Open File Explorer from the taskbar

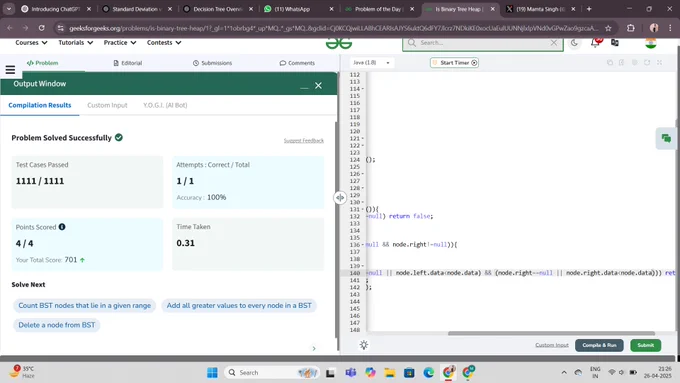coord(389,373)
